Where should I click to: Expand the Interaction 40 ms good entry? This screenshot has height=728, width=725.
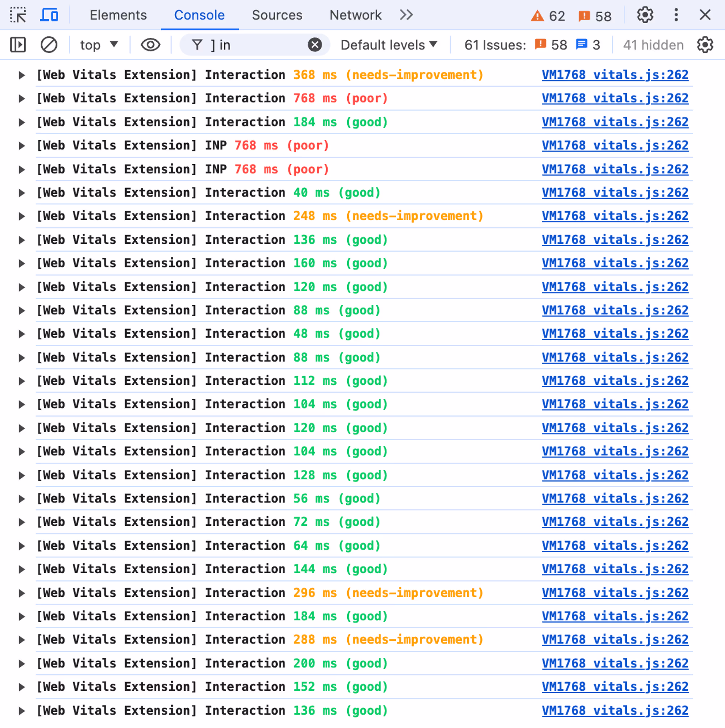click(x=22, y=193)
